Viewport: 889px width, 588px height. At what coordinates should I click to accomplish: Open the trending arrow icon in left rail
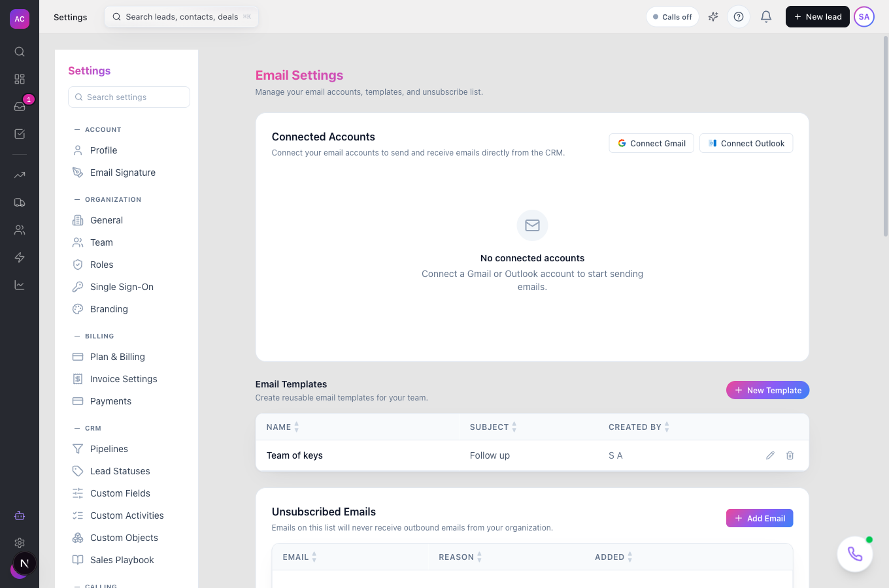coord(20,175)
